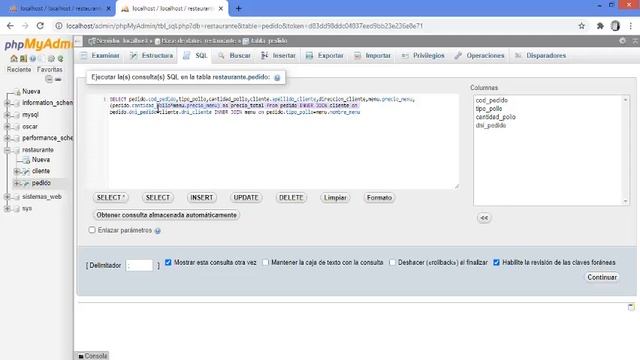Image resolution: width=640 pixels, height=360 pixels.
Task: Click help icon next to Enlazar parámetros
Action: point(158,231)
